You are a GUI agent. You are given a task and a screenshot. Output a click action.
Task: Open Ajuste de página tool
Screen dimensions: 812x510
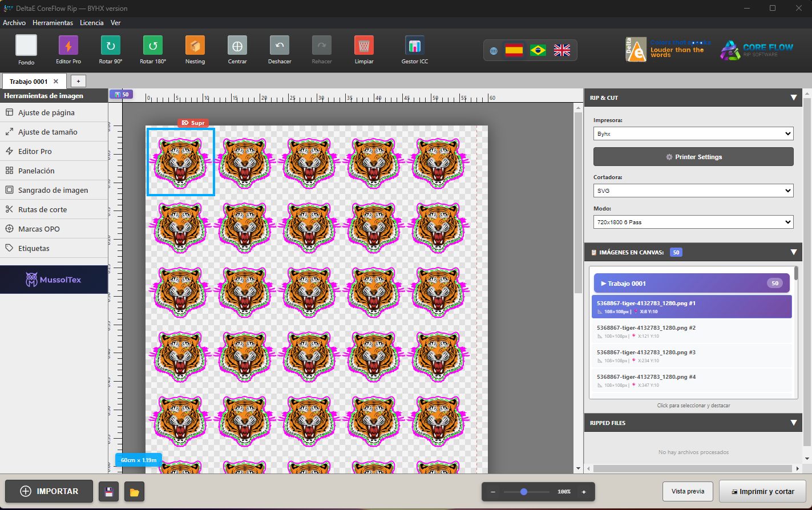[x=54, y=112]
